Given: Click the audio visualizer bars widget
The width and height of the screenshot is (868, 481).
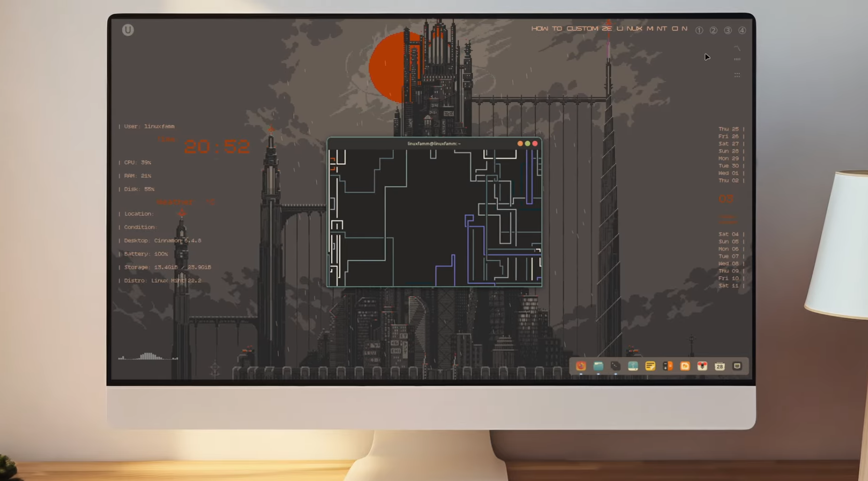Looking at the screenshot, I should point(148,356).
